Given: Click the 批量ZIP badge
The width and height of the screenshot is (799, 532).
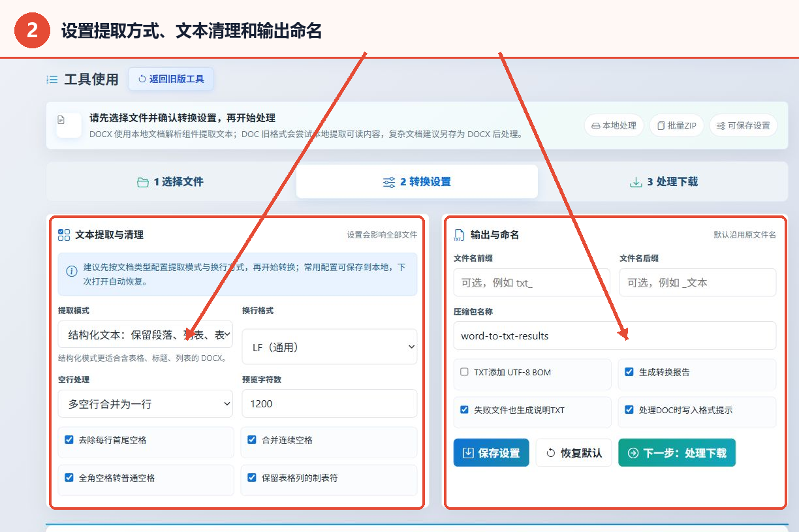Looking at the screenshot, I should [677, 125].
